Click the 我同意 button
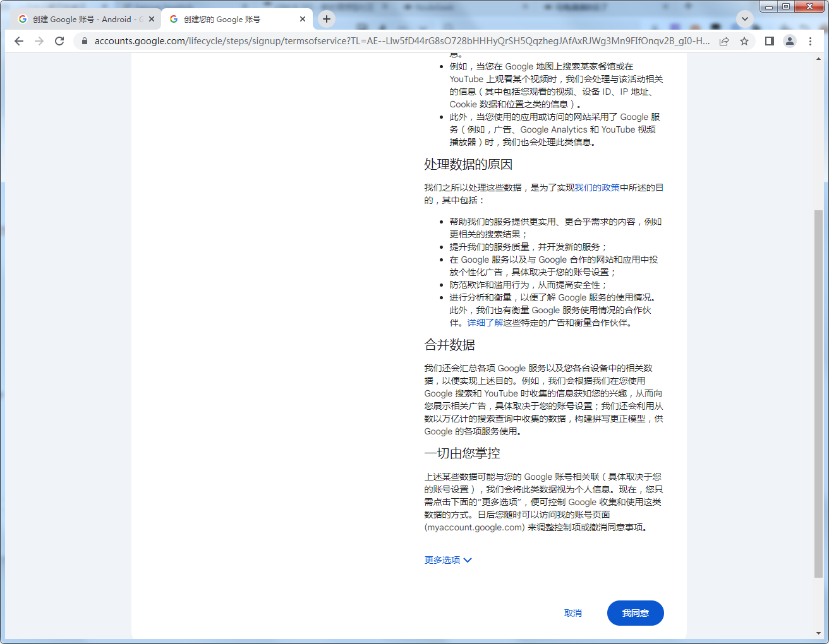The width and height of the screenshot is (829, 644). [x=635, y=613]
